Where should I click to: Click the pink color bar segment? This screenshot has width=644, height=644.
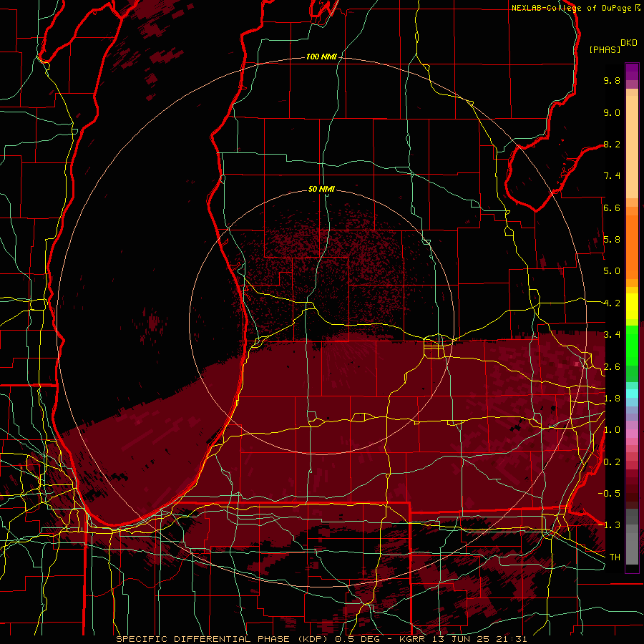tap(632, 434)
